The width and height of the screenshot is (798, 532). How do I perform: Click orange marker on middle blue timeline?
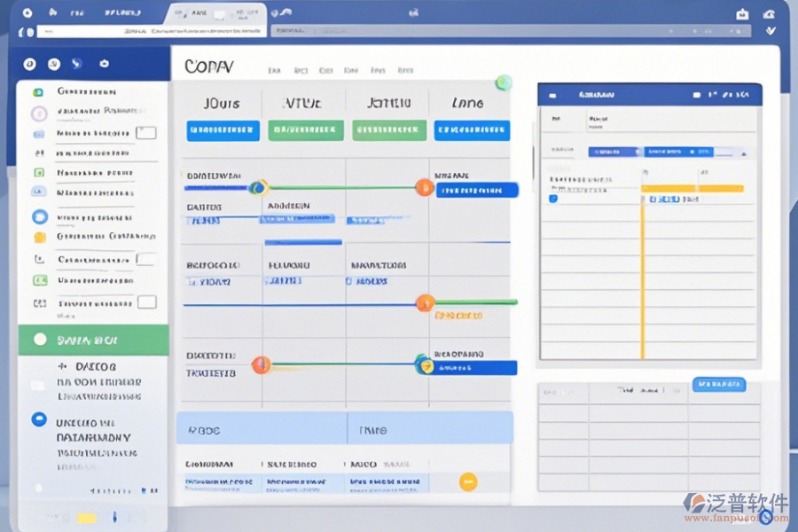pos(426,303)
